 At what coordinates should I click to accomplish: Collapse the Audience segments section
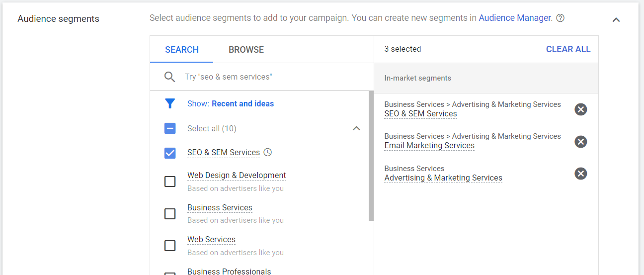tap(616, 20)
